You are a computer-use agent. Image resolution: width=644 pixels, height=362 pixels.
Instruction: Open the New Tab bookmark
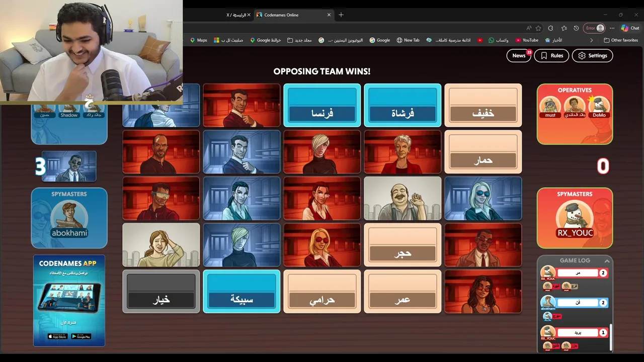tap(408, 40)
